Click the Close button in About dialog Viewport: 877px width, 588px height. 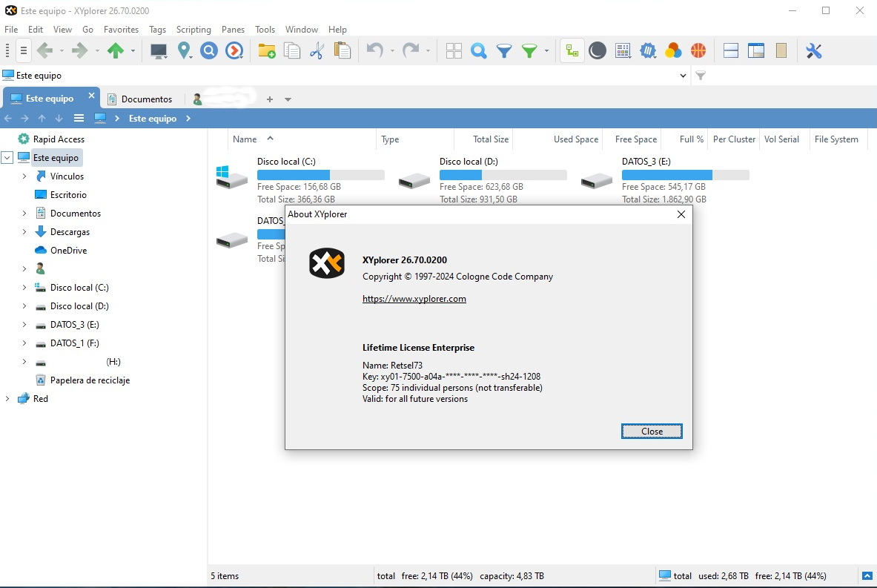(x=652, y=432)
